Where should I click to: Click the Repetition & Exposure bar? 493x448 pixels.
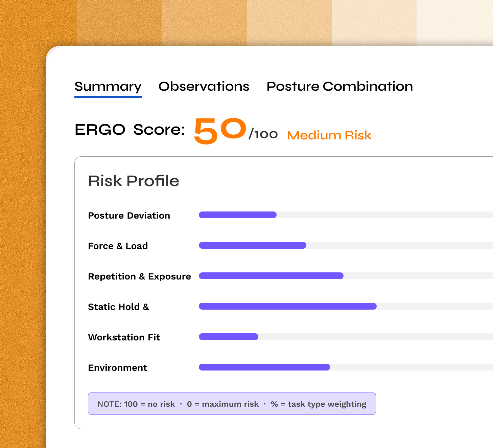click(346, 276)
